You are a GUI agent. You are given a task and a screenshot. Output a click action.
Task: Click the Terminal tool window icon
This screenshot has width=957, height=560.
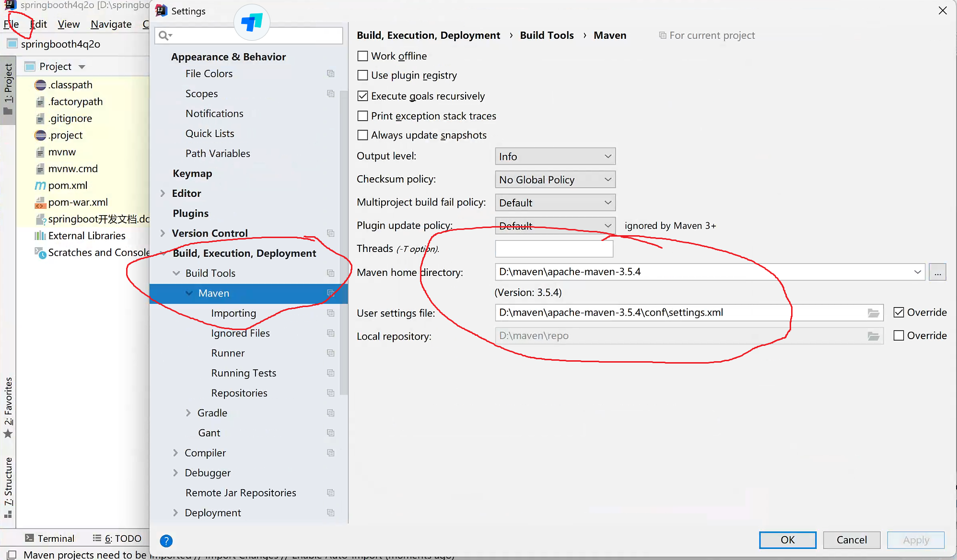tap(29, 538)
